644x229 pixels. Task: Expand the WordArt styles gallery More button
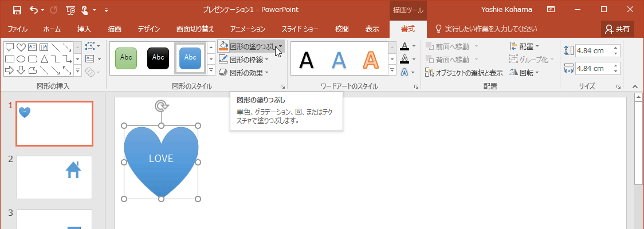392,70
